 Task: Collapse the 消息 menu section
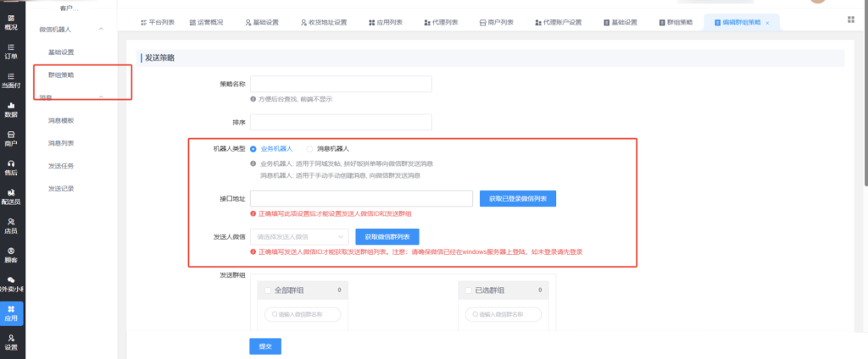click(x=102, y=97)
